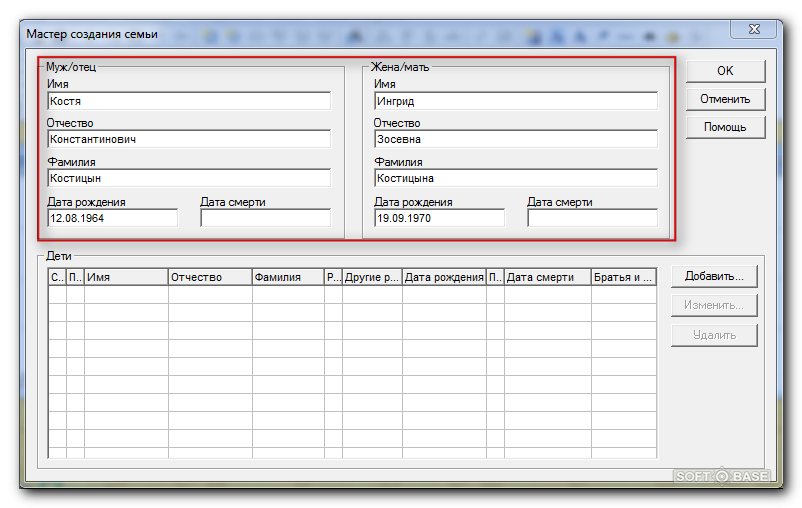Click the Братья и... column header
The height and width of the screenshot is (508, 802).
623,277
